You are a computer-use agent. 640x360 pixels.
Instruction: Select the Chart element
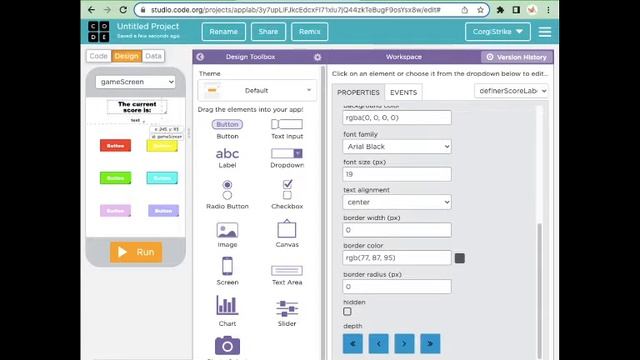pyautogui.click(x=227, y=311)
